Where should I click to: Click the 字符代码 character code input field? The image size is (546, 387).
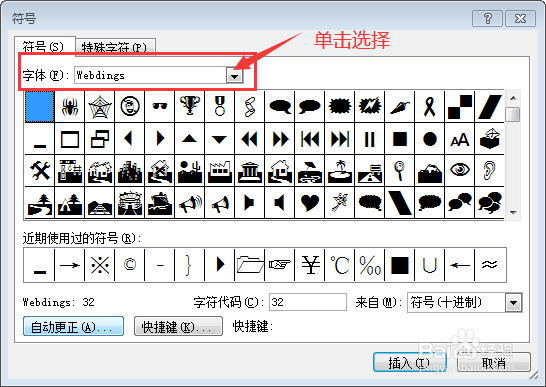point(308,302)
